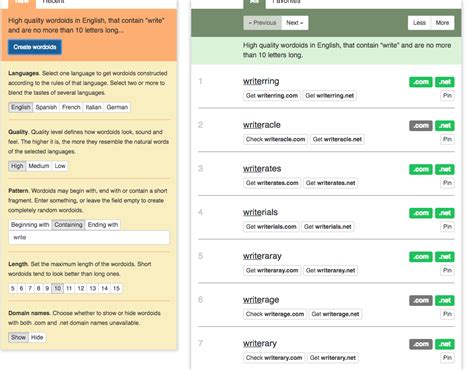Click green .net badge for writerring
Viewport: 474px width, 370px height.
click(x=445, y=82)
